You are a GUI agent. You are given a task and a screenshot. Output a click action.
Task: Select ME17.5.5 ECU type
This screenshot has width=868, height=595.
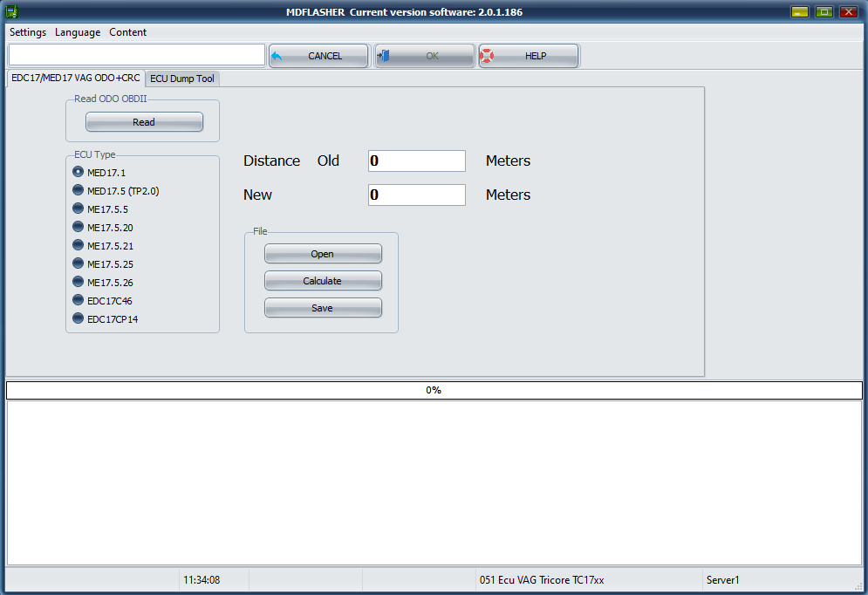(79, 209)
